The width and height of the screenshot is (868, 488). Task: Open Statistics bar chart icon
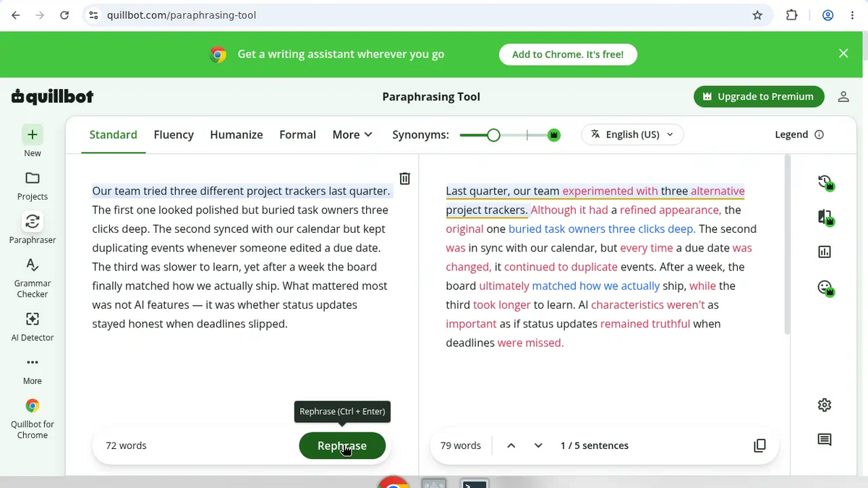point(825,252)
